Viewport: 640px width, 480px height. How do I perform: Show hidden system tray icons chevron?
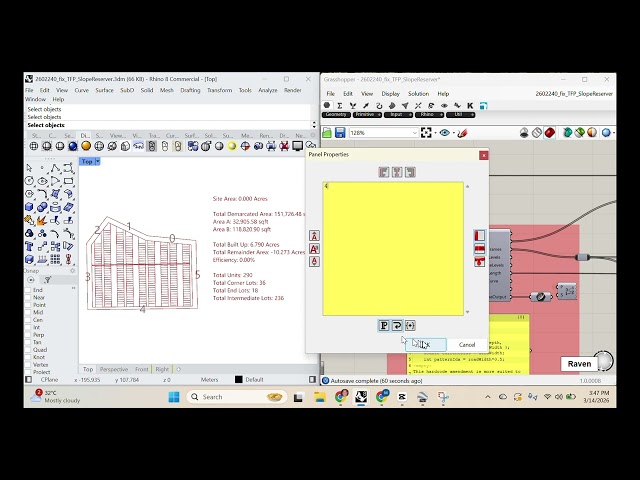pos(488,397)
